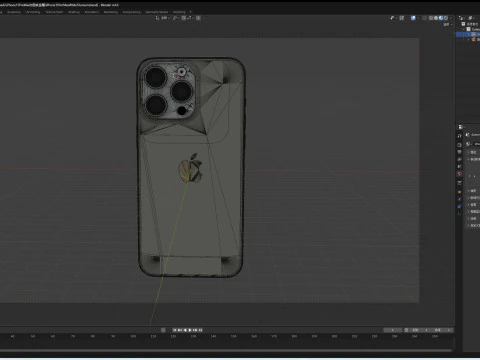
Task: Open the Scene properties tab
Action: click(x=459, y=166)
